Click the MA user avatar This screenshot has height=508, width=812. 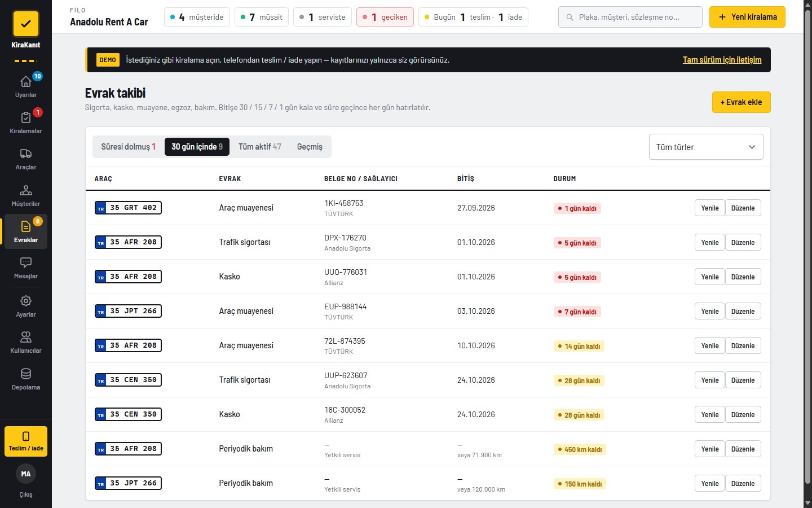(26, 474)
